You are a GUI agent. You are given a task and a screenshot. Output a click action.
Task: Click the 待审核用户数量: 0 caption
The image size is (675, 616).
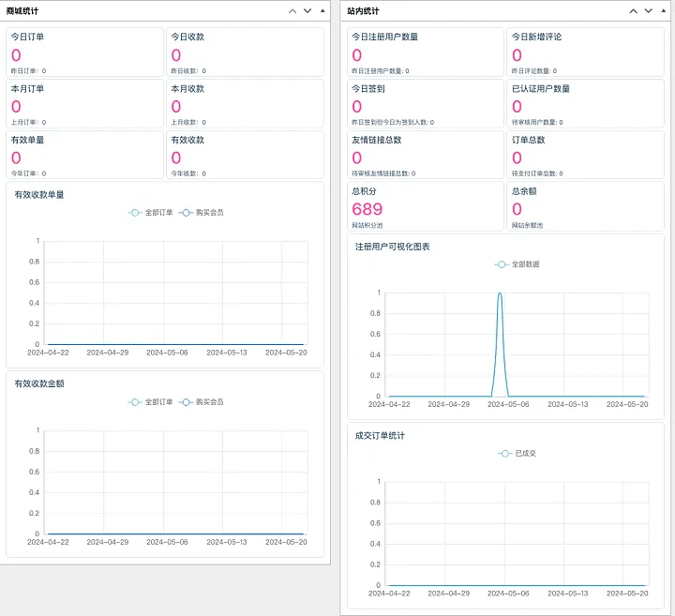[537, 122]
